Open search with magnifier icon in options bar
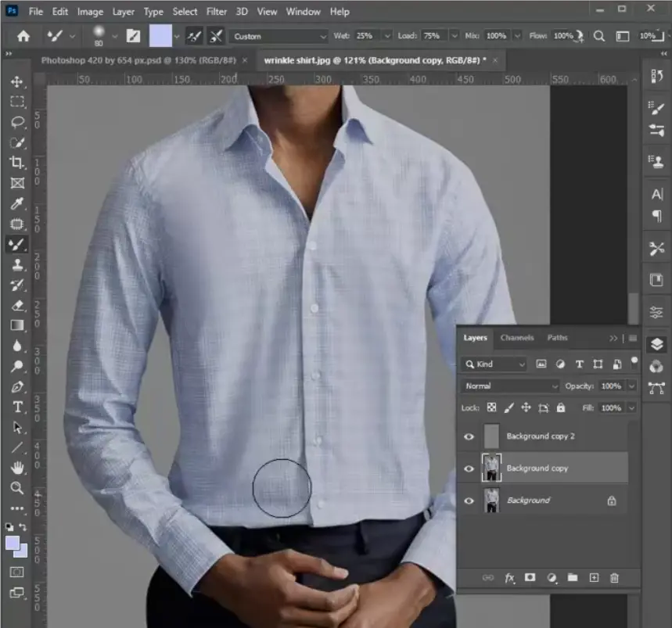The image size is (672, 628). [599, 36]
